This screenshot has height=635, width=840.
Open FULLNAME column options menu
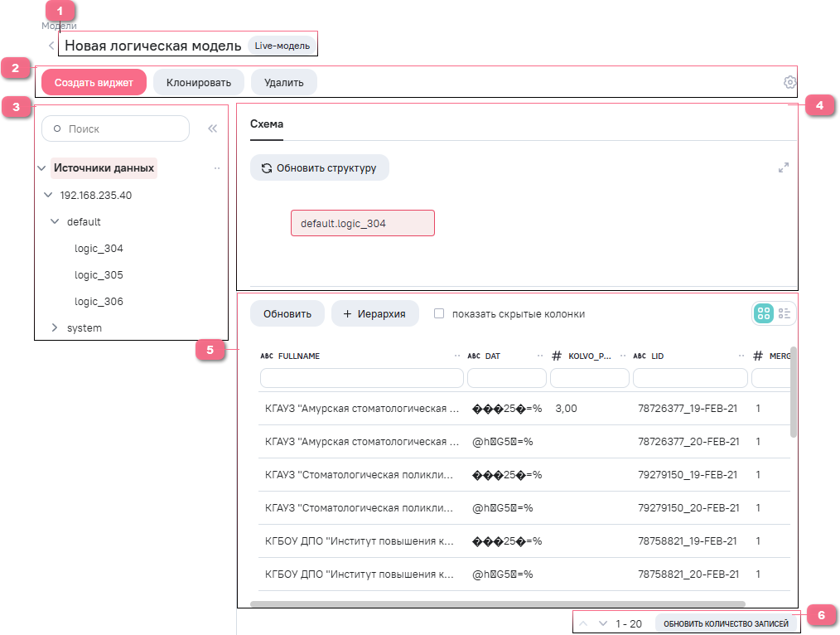[456, 356]
